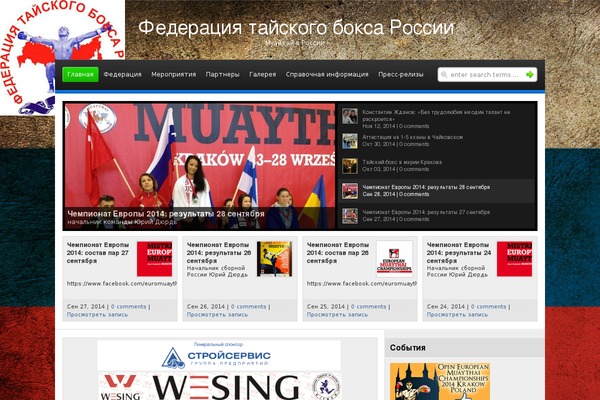Image resolution: width=600 pixels, height=400 pixels.
Task: Open the Партнеры menu item
Action: [222, 74]
